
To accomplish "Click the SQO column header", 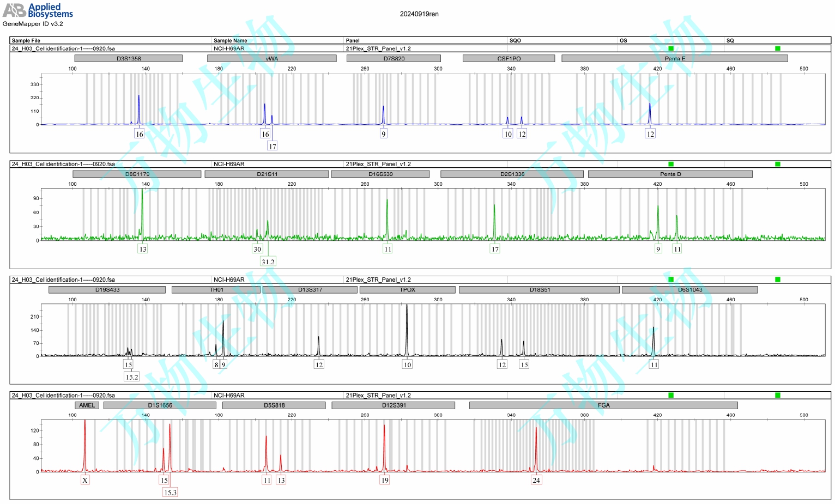I will 515,40.
